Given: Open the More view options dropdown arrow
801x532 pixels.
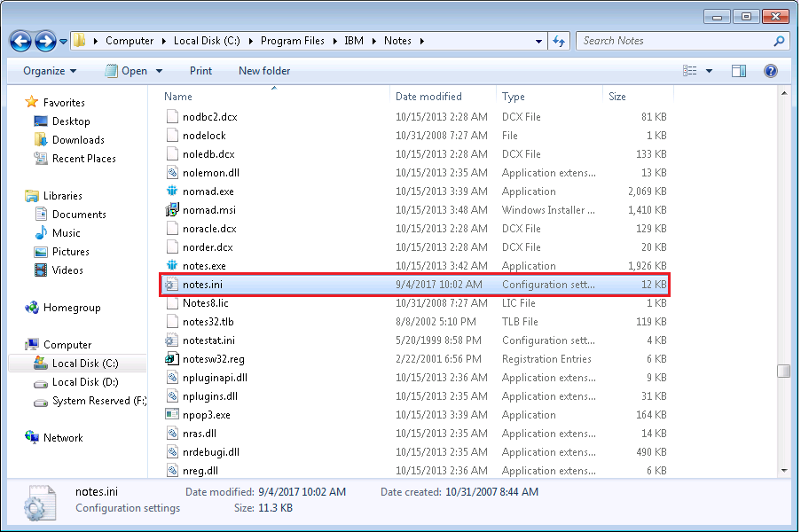Looking at the screenshot, I should click(x=709, y=71).
